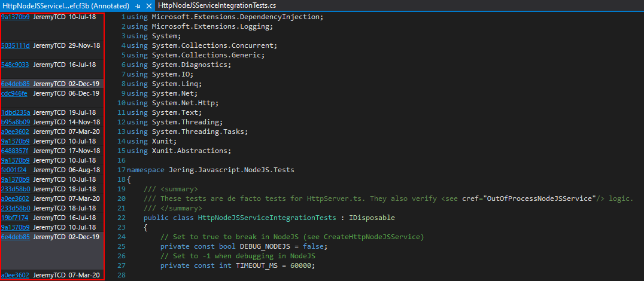Pin the Annotated tab with pushpin icon
The image size is (644, 281).
138,6
